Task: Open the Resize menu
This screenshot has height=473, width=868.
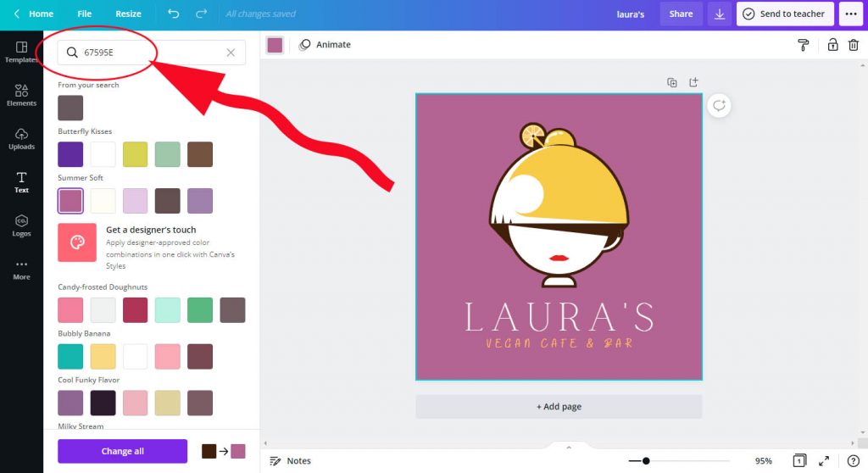Action: click(128, 14)
